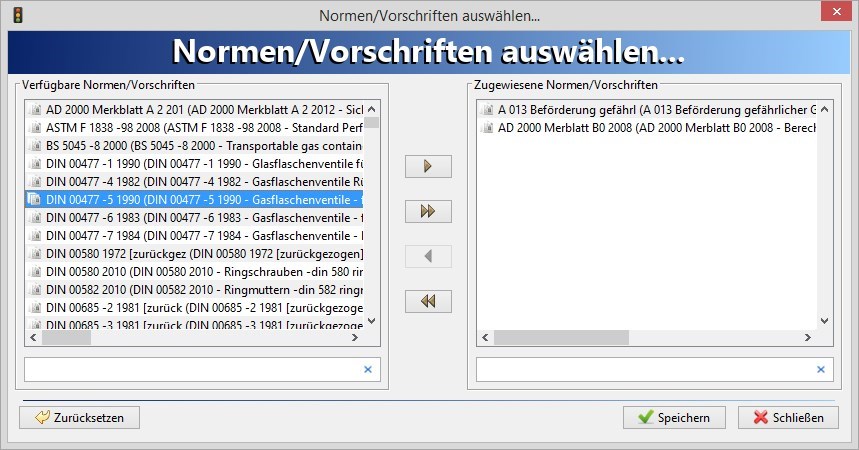
Task: Click the icon of DIN 00582 2010 row
Action: (35, 290)
